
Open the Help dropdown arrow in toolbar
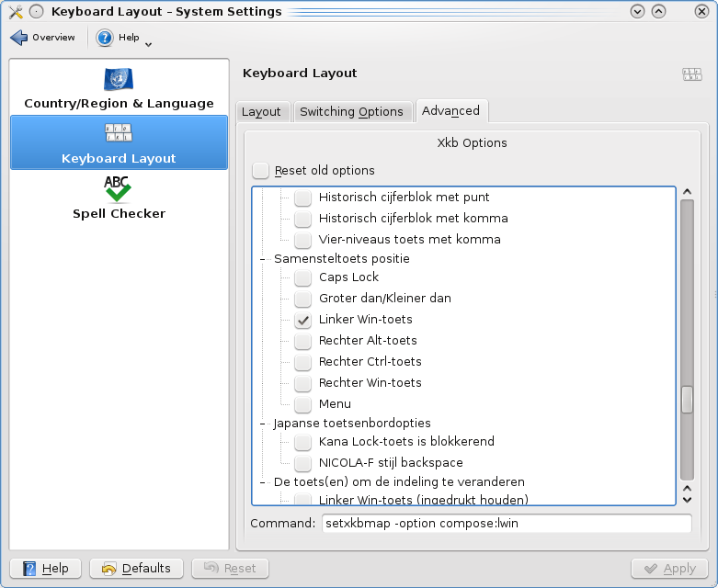[148, 44]
